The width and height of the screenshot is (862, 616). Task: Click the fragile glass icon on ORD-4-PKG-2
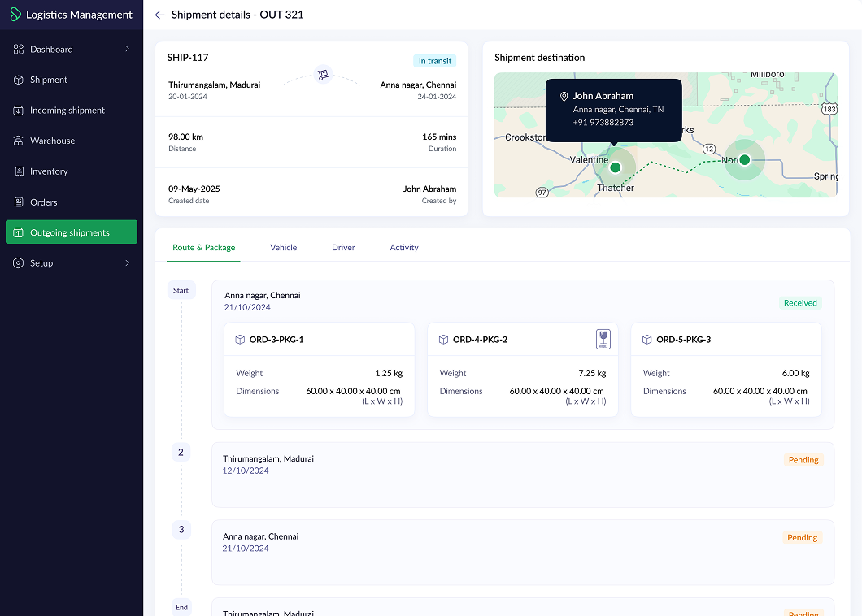pyautogui.click(x=603, y=339)
